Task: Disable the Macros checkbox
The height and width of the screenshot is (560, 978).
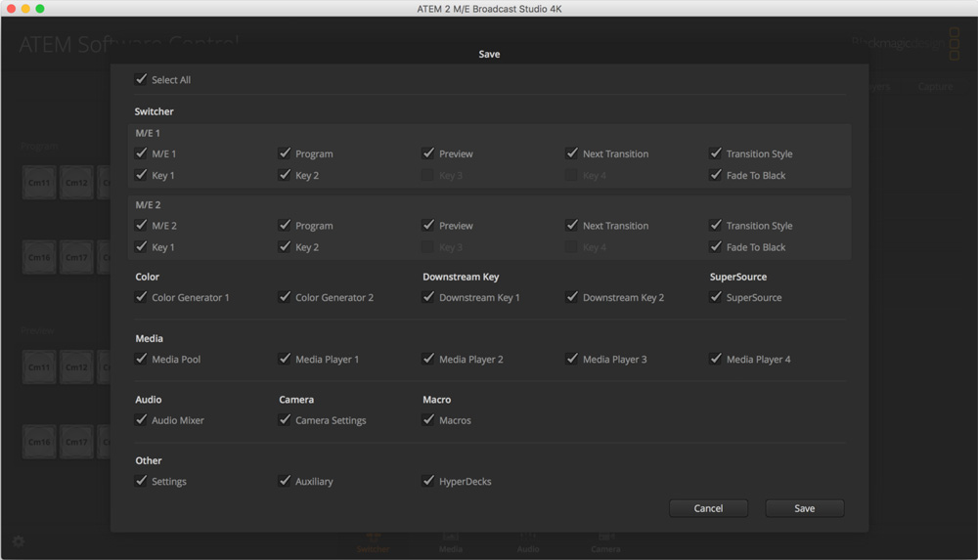Action: pyautogui.click(x=429, y=420)
